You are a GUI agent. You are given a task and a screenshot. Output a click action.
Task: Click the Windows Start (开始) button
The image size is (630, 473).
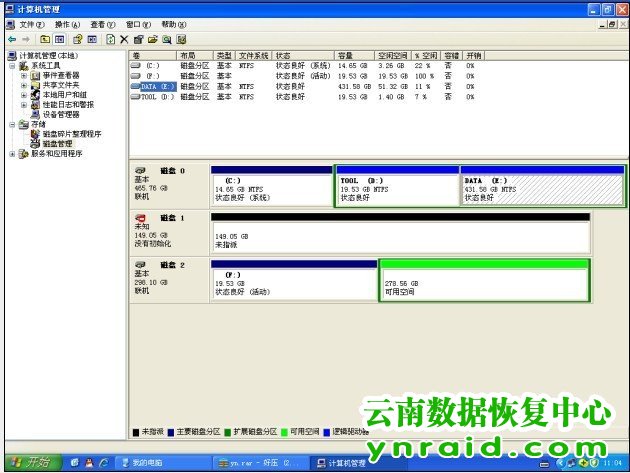click(x=28, y=463)
